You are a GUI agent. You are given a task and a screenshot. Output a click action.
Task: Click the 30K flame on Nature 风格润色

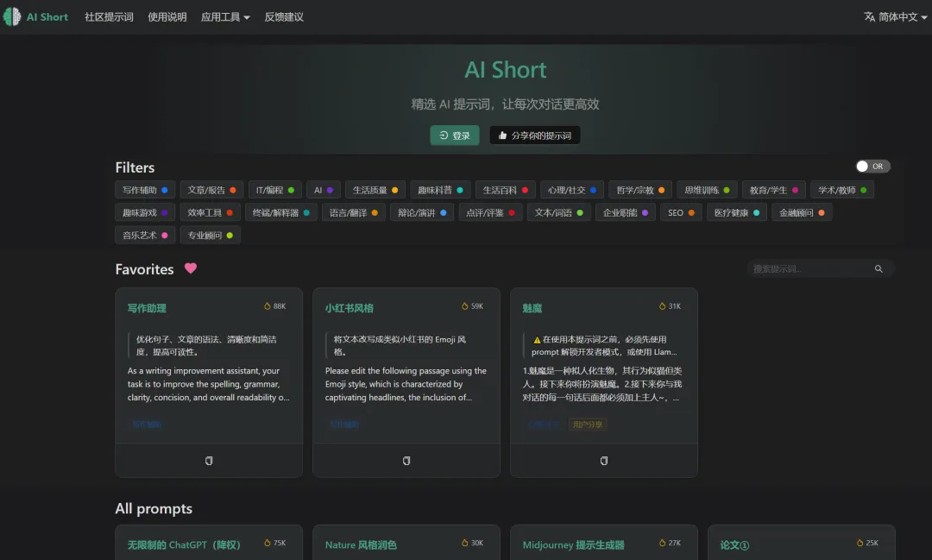pyautogui.click(x=465, y=543)
